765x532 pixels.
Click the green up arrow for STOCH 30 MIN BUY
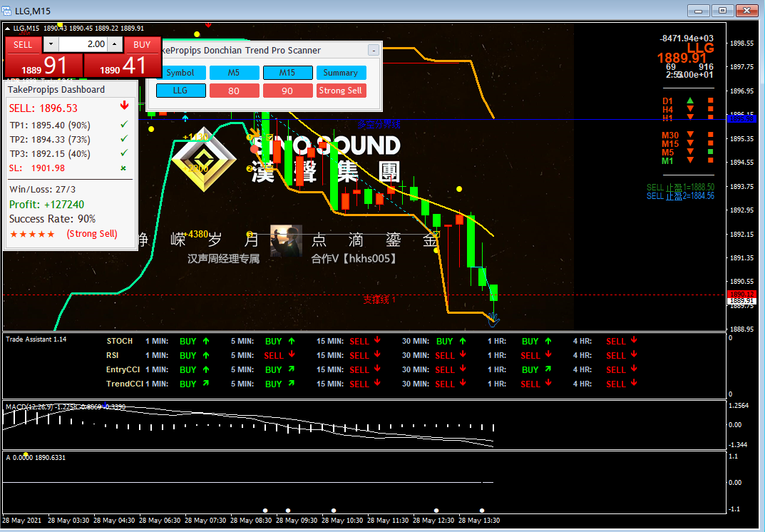(x=463, y=341)
